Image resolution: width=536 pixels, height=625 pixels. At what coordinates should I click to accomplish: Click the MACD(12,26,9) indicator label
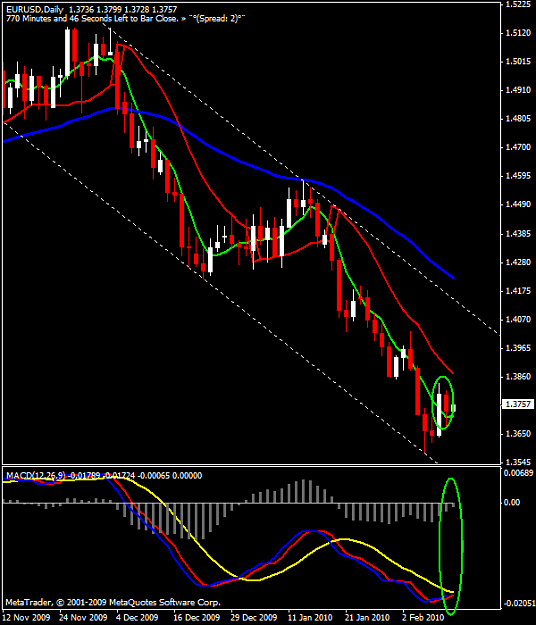pyautogui.click(x=36, y=476)
